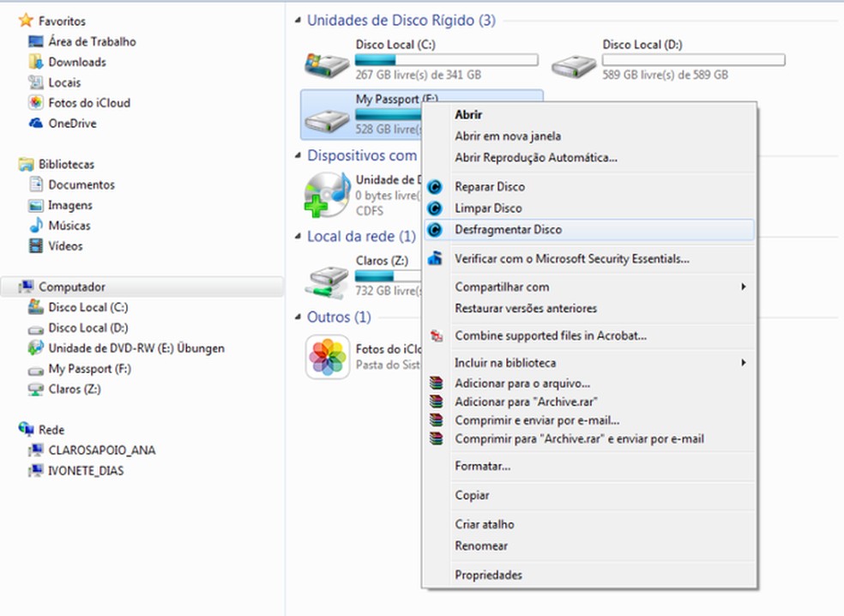Viewport: 844px width, 616px height.
Task: Collapse the Unidades de Disco Rígido group
Action: tap(298, 21)
